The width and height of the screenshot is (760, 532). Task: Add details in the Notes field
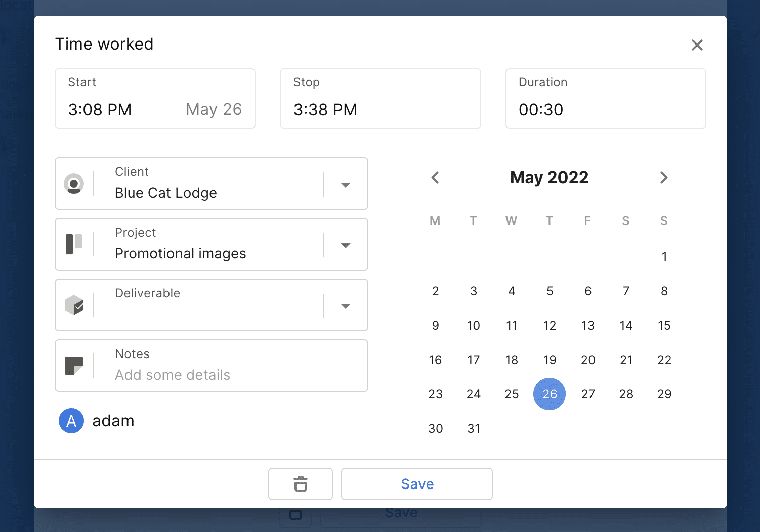pyautogui.click(x=212, y=366)
